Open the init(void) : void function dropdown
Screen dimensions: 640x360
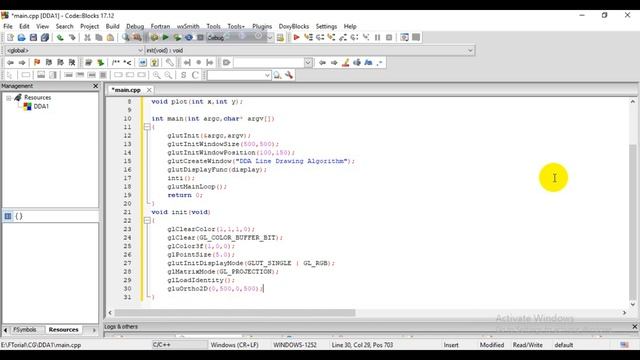470,51
